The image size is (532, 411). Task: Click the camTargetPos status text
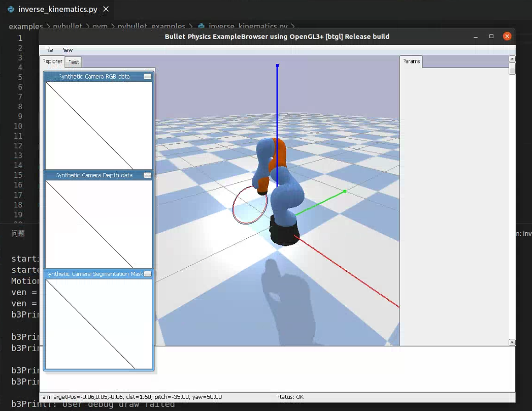(131, 397)
